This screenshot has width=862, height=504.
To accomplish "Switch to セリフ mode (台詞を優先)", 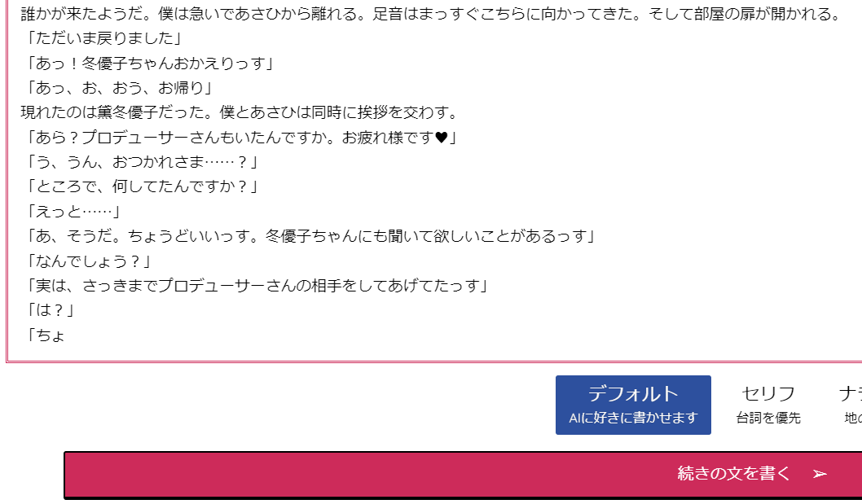I will (x=768, y=405).
